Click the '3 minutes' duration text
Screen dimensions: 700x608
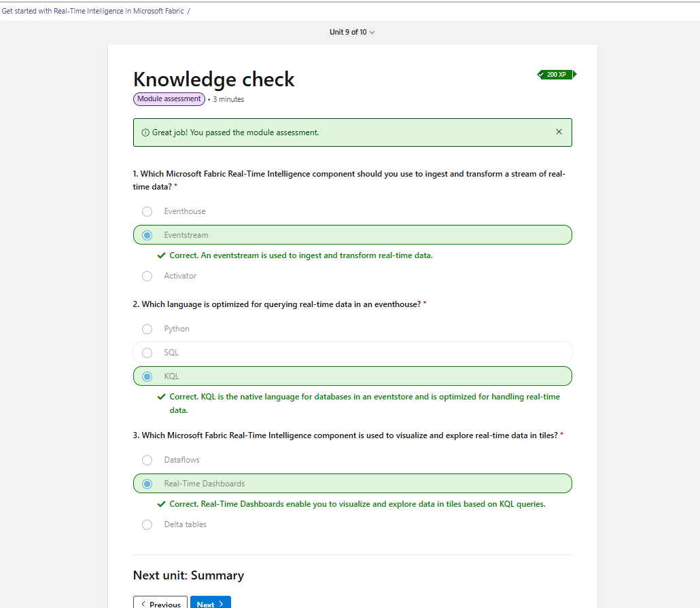[x=228, y=99]
